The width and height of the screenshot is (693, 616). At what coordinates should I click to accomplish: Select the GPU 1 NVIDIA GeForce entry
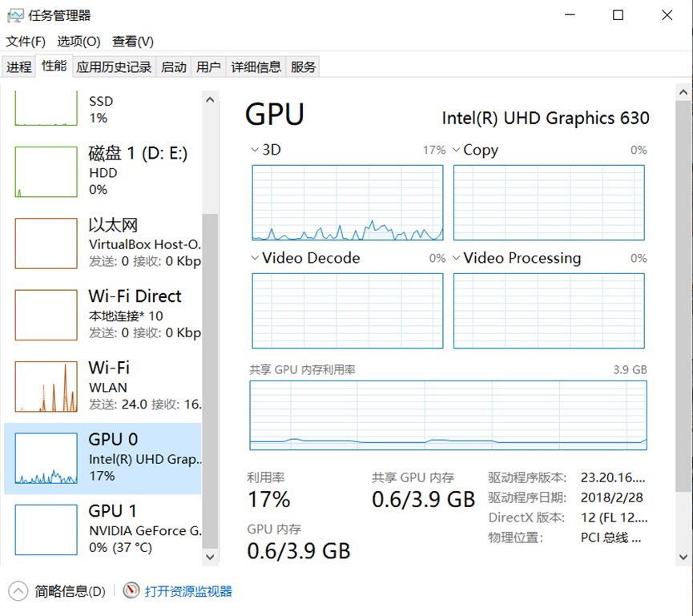(x=103, y=529)
